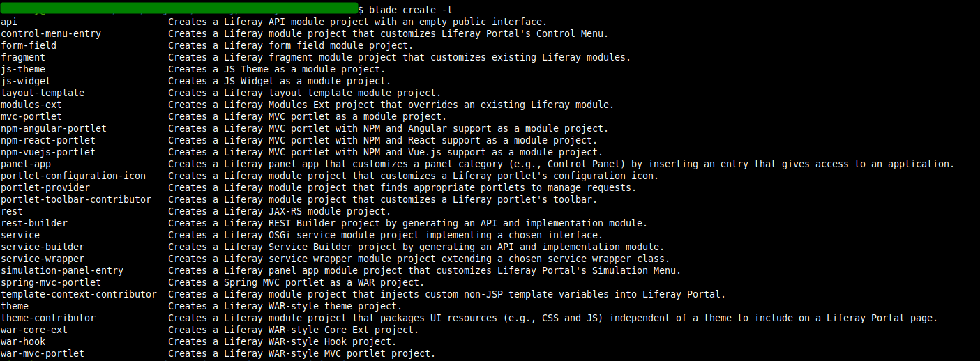
Task: Click the description with NPM and Vue.js support
Action: coord(386,152)
